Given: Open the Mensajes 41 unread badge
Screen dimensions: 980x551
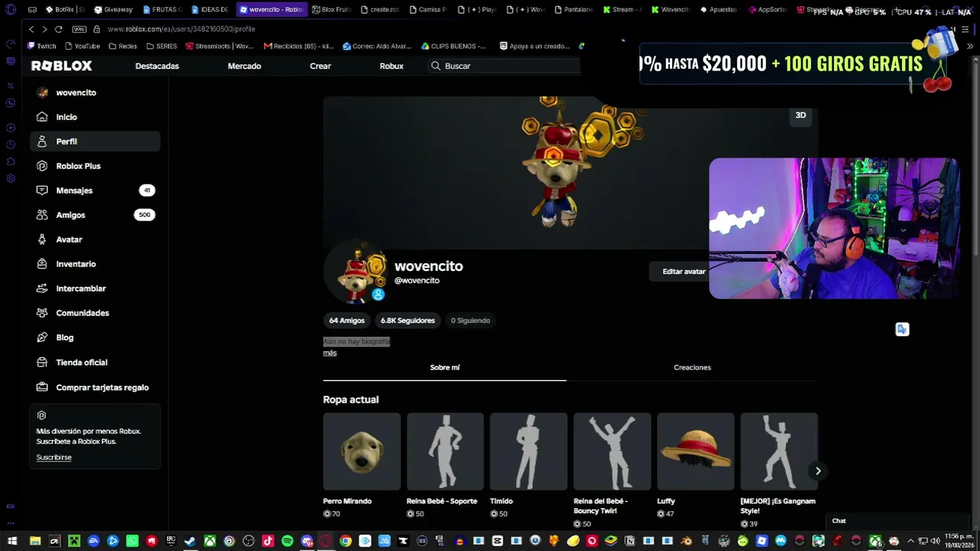Looking at the screenshot, I should click(x=146, y=191).
